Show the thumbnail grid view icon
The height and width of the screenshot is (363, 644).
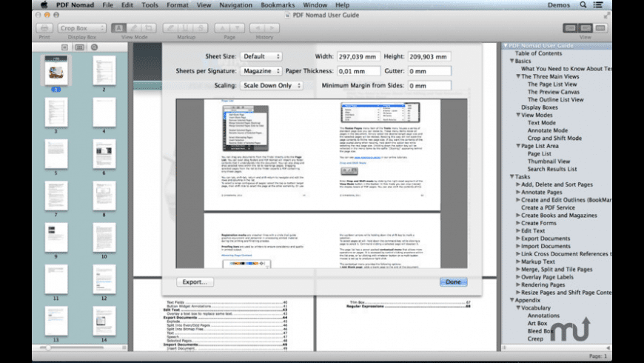pos(80,47)
